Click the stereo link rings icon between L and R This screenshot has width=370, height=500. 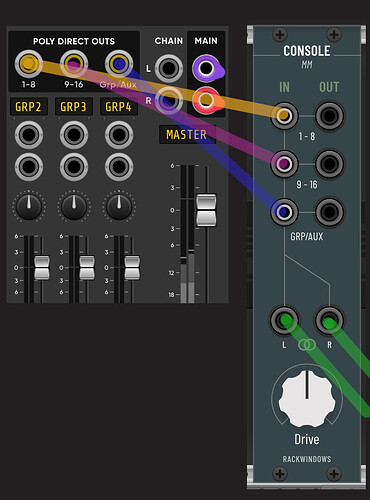[307, 345]
